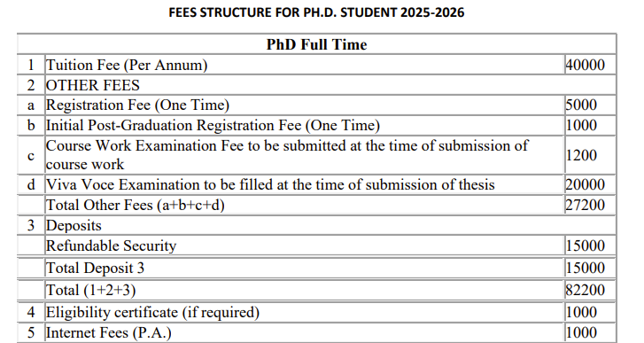
Task: Click the 82200 Total (1+2+3) amount
Action: click(586, 290)
